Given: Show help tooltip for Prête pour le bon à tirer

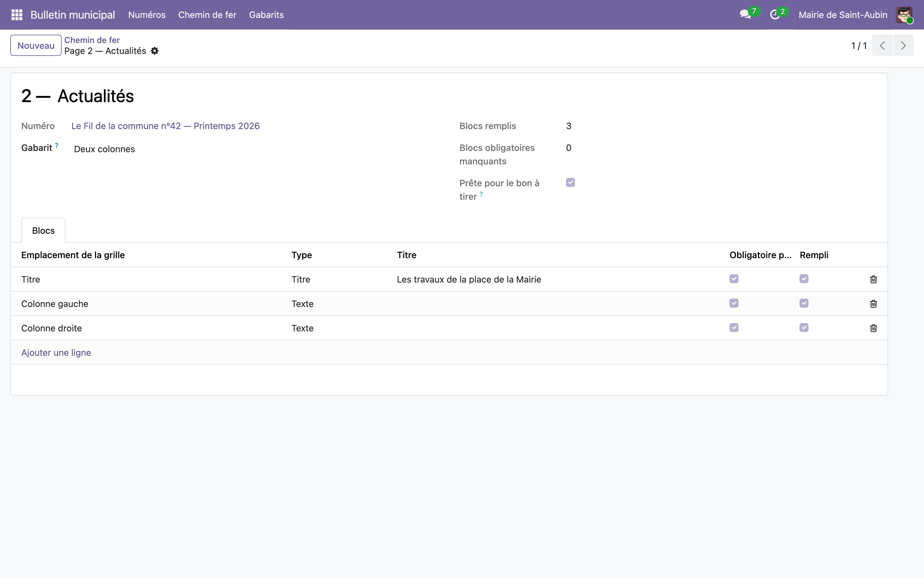Looking at the screenshot, I should [481, 194].
